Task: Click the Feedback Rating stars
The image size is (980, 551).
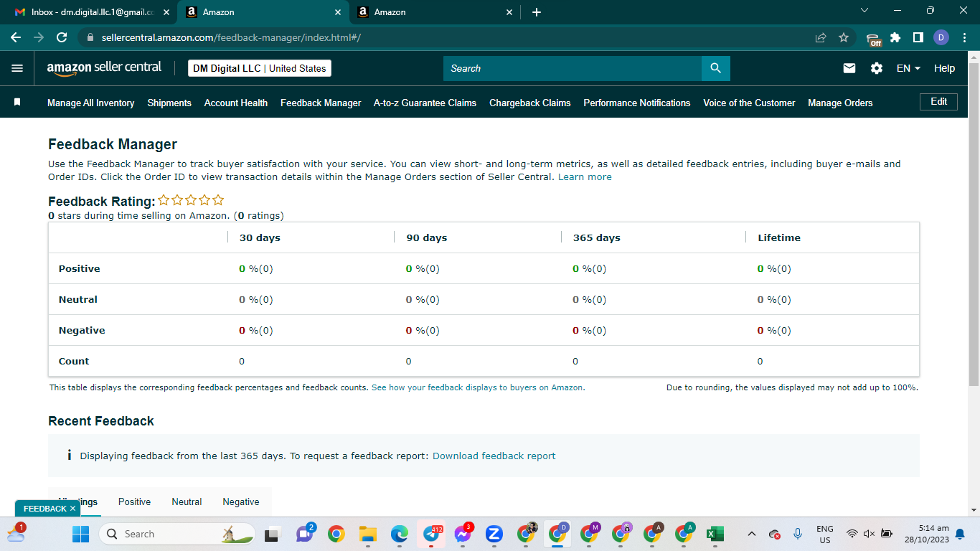Action: [191, 200]
